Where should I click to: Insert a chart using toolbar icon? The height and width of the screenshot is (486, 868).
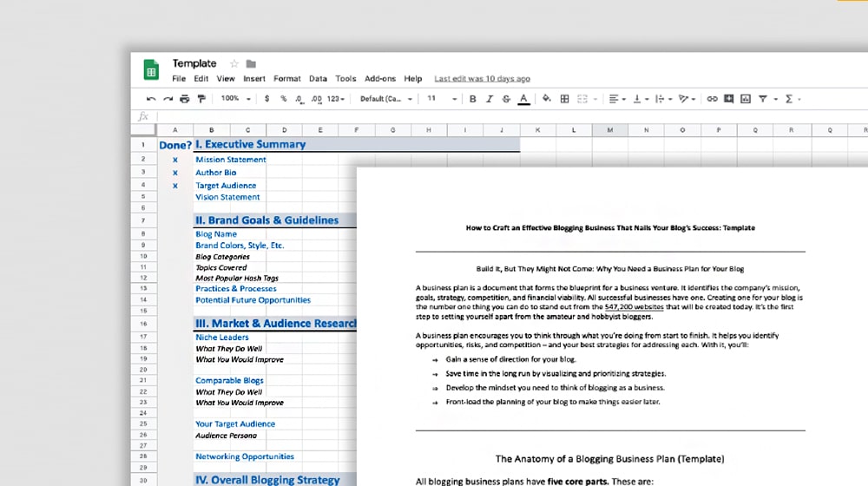pyautogui.click(x=745, y=99)
